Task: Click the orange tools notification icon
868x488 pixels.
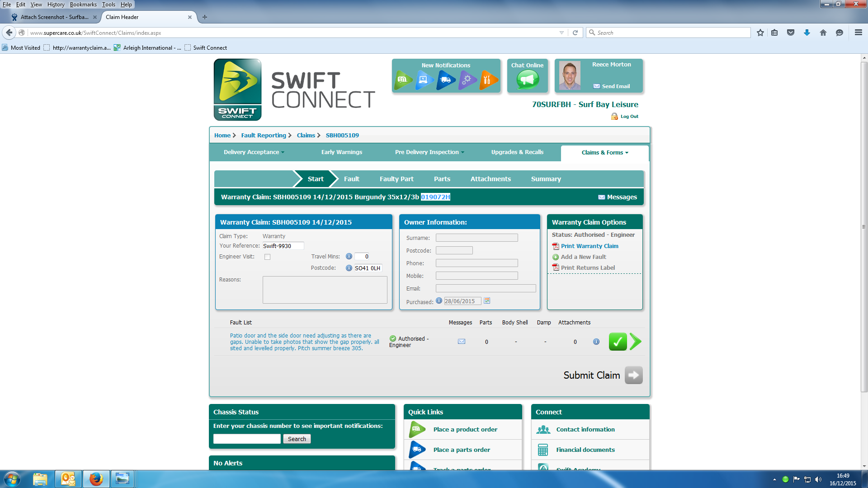Action: [x=488, y=80]
